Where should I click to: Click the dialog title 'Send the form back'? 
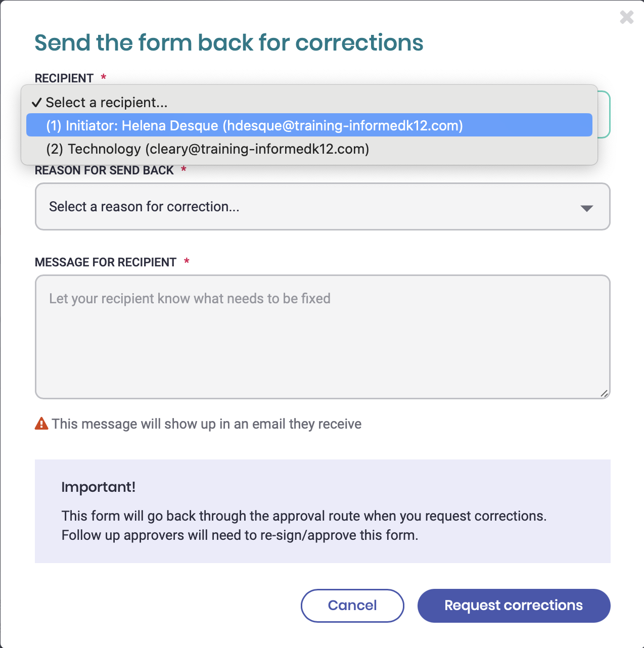[229, 42]
